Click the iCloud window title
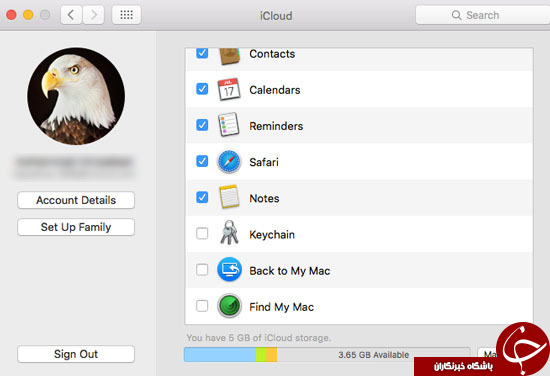The image size is (550, 376). (276, 16)
